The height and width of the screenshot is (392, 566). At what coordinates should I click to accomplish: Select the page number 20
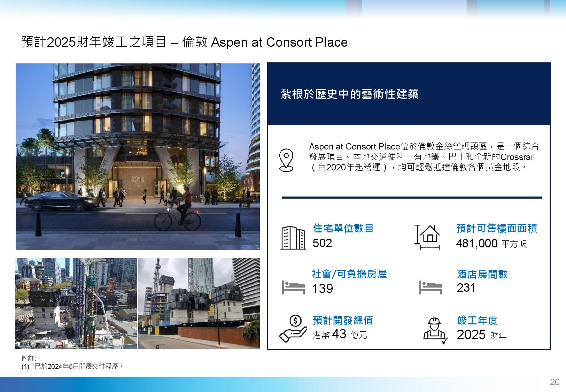coord(555,382)
